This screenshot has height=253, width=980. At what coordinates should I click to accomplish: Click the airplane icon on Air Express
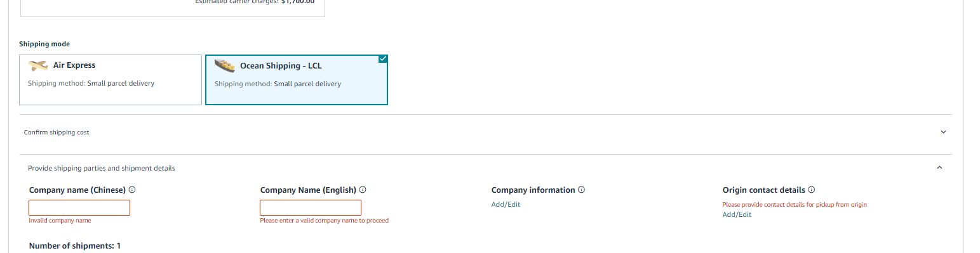[x=38, y=65]
